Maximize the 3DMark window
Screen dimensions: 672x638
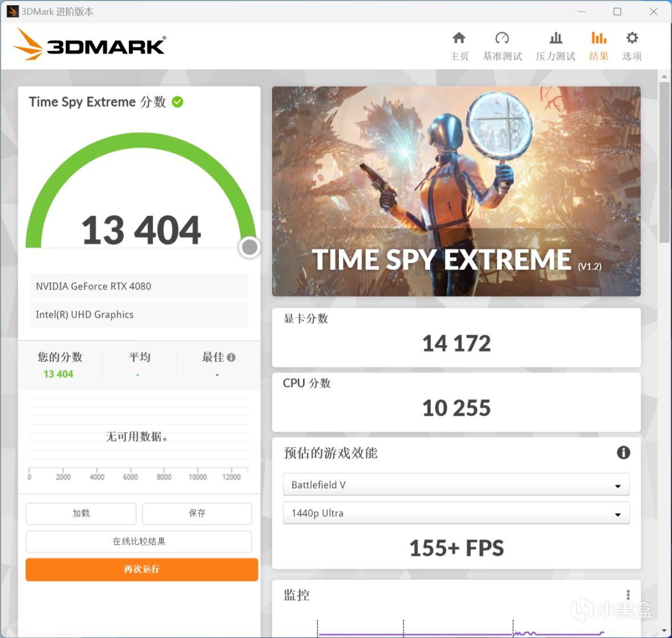pos(617,11)
